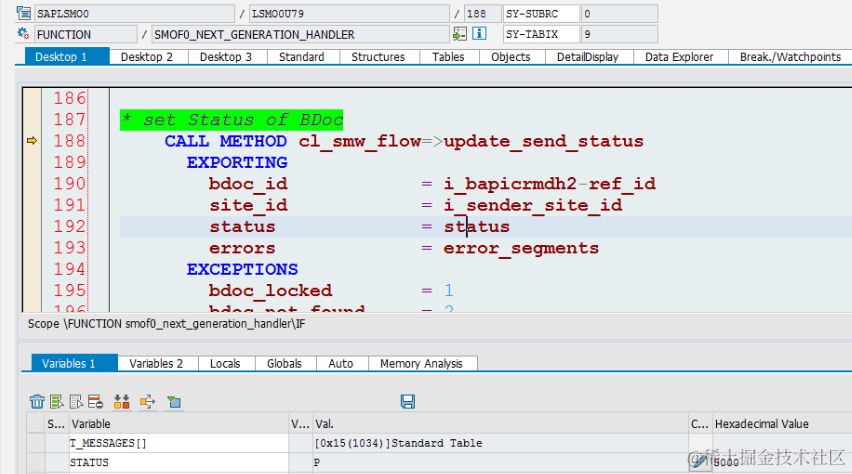Click the SY-SUBRC field label

click(541, 13)
